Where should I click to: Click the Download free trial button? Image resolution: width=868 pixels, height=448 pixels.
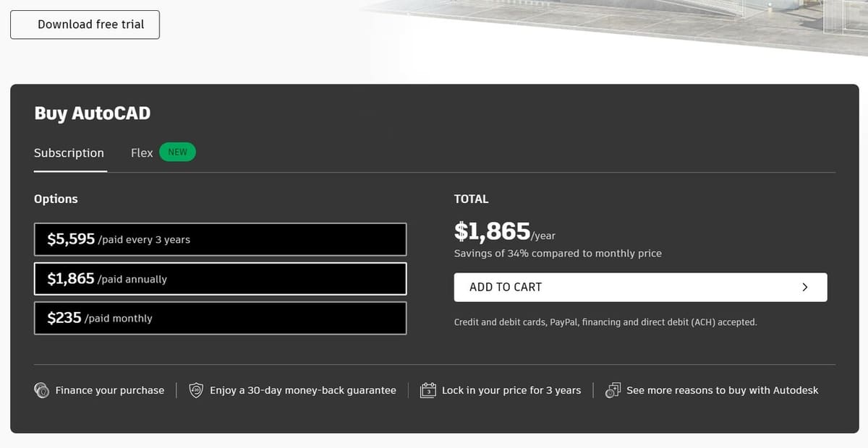pyautogui.click(x=85, y=25)
